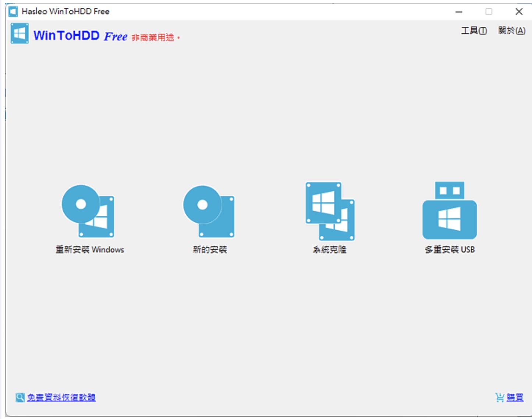Open the 系統克隆 clone drives icon
The width and height of the screenshot is (532, 419).
tap(330, 211)
